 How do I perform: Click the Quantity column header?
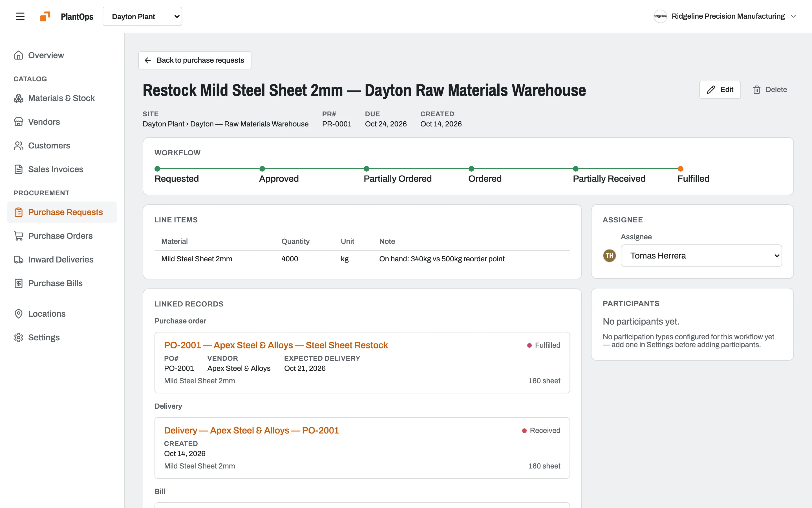[x=295, y=241]
